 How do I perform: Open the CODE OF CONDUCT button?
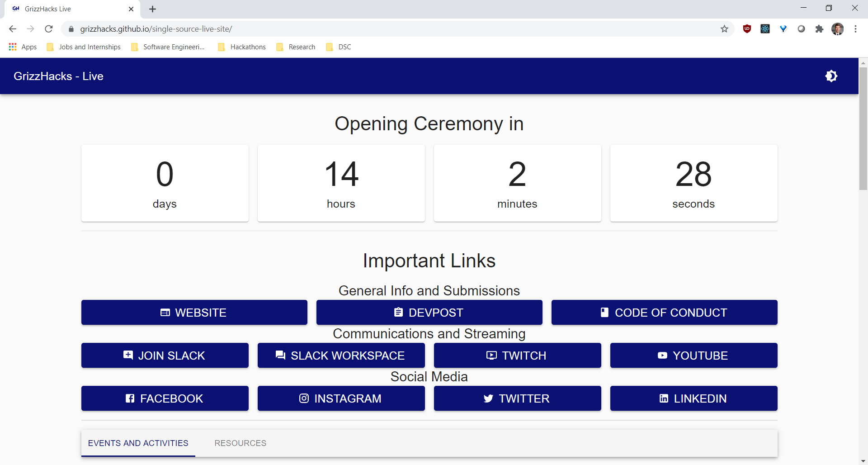click(665, 313)
